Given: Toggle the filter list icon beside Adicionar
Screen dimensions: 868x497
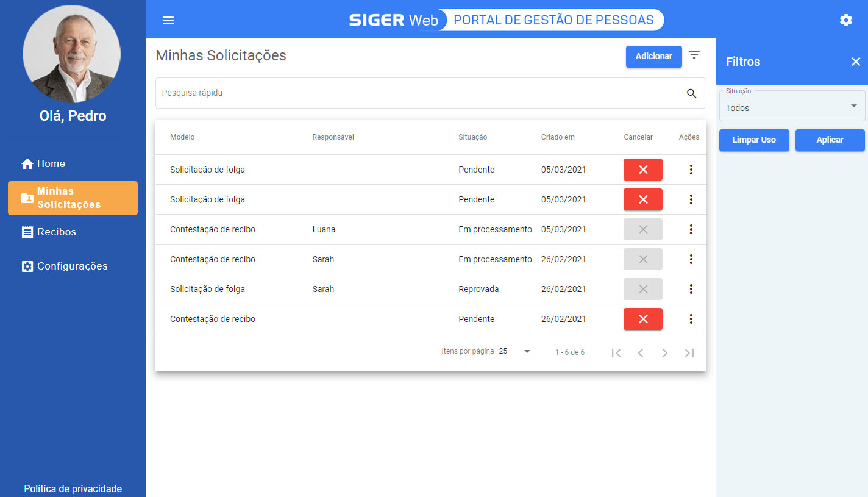Looking at the screenshot, I should tap(694, 55).
